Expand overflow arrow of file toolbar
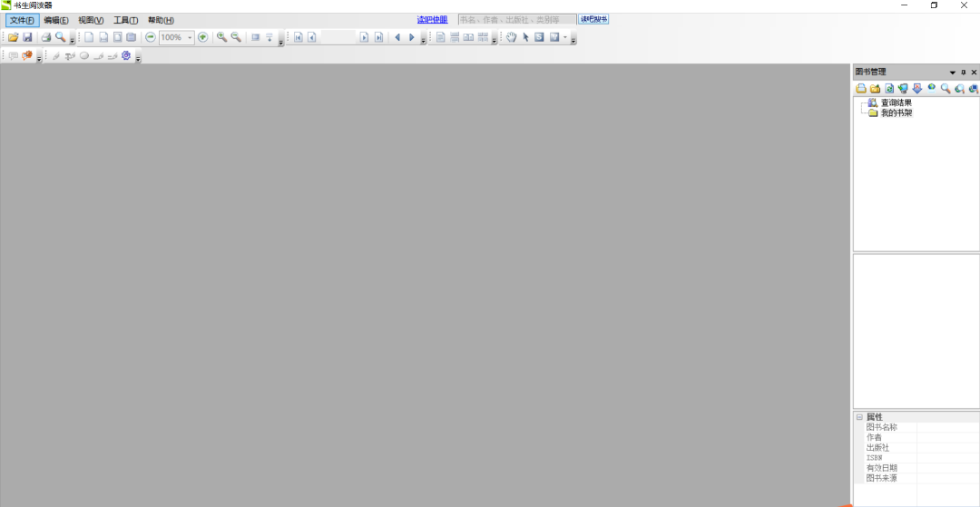980x507 pixels. click(73, 41)
